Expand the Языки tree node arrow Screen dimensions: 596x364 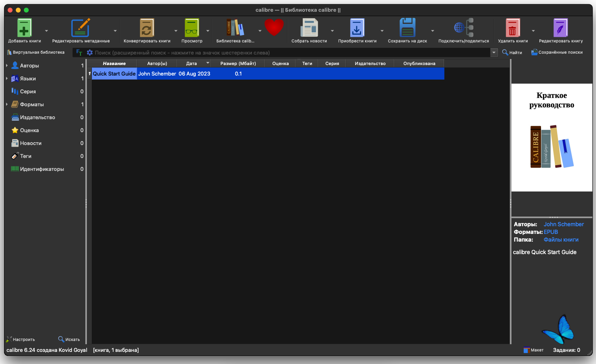[x=7, y=78]
